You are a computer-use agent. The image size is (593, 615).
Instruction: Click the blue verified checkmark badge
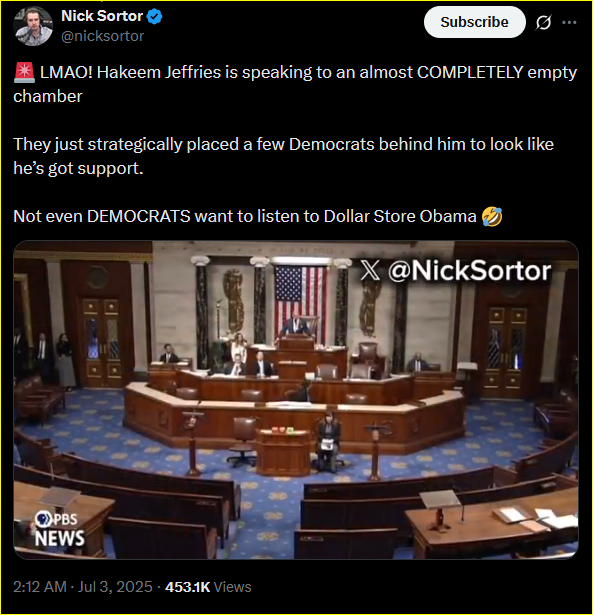pyautogui.click(x=155, y=17)
